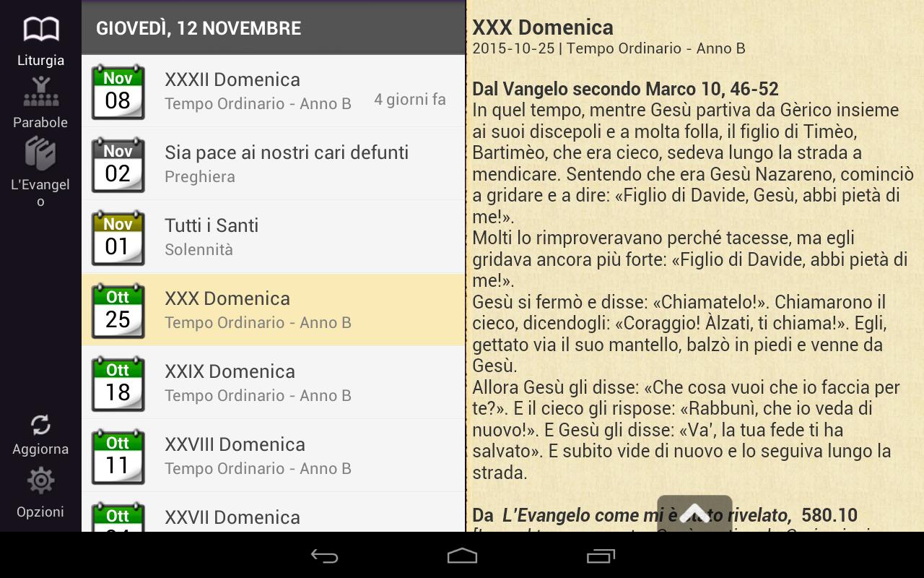The width and height of the screenshot is (924, 578).
Task: Tap the scroll-to-top chevron button
Action: point(694,514)
